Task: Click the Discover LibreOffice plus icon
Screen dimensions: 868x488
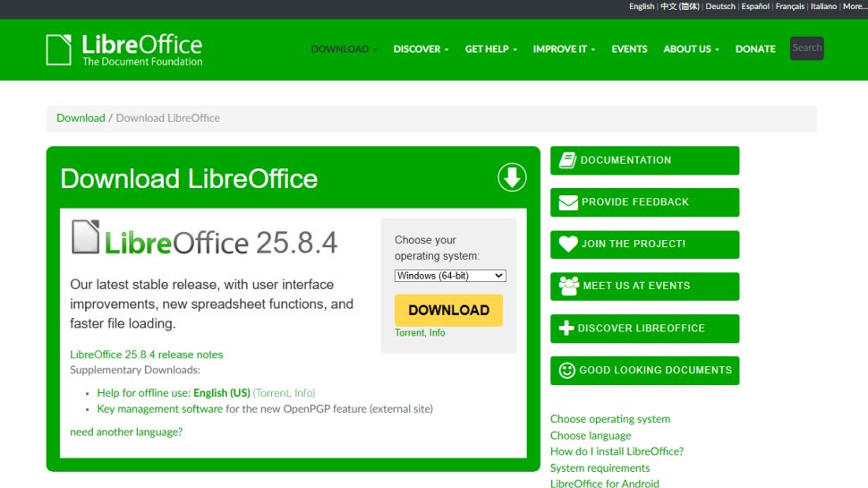Action: click(566, 328)
